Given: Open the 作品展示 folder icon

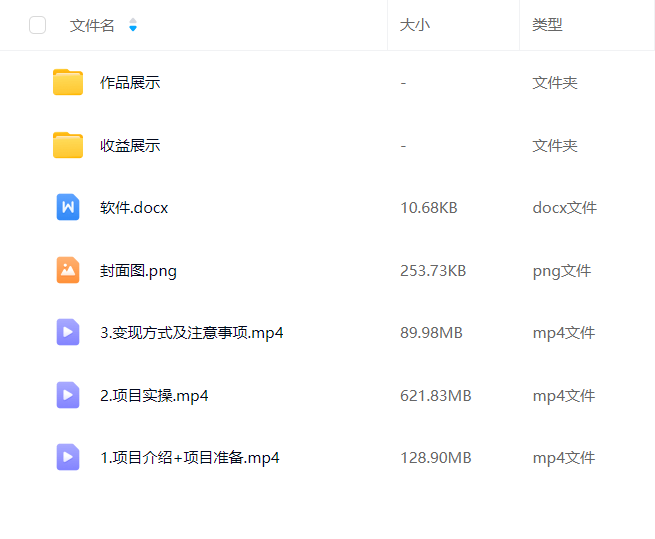Looking at the screenshot, I should pos(68,82).
